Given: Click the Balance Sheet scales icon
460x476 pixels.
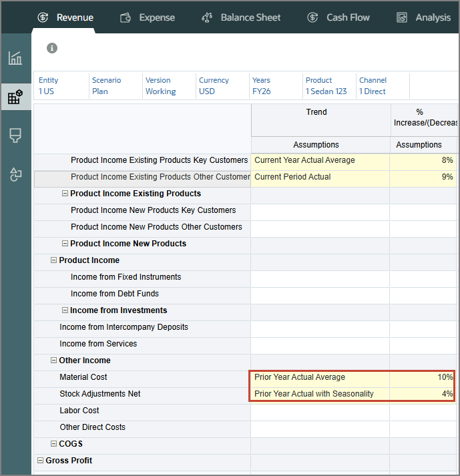Looking at the screenshot, I should point(207,17).
